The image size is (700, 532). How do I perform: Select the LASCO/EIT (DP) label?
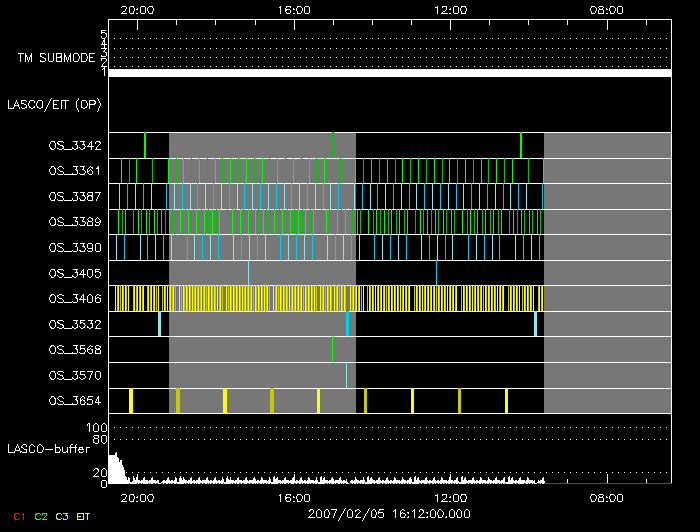54,104
